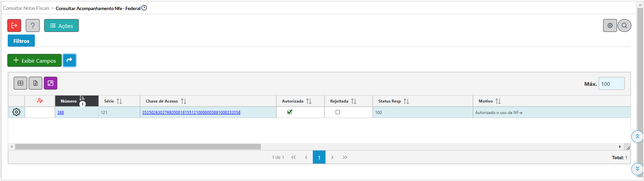Toggle the Autorizada checkbox in row 388
The image size is (644, 181).
point(290,112)
